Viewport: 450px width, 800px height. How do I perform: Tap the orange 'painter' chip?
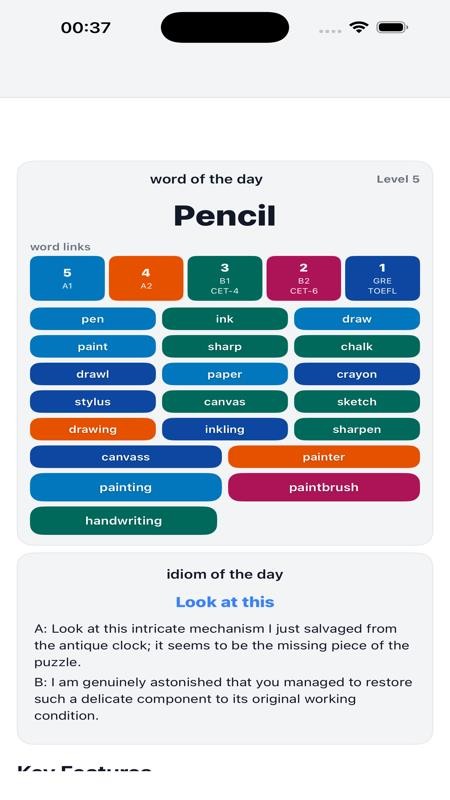pos(324,457)
